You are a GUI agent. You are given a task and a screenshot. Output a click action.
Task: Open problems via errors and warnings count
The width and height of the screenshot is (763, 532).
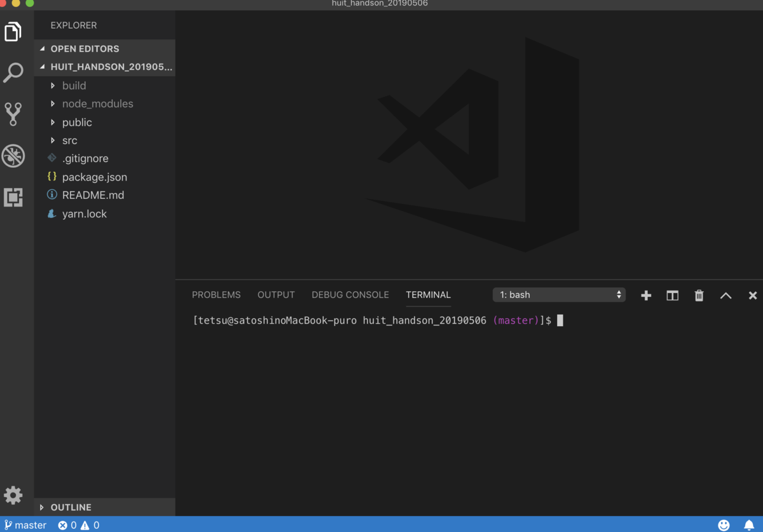(79, 525)
